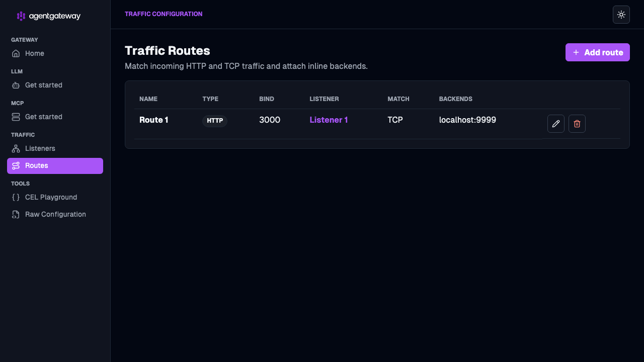Image resolution: width=644 pixels, height=362 pixels.
Task: Edit Route 1 with the pencil icon
Action: (x=556, y=124)
